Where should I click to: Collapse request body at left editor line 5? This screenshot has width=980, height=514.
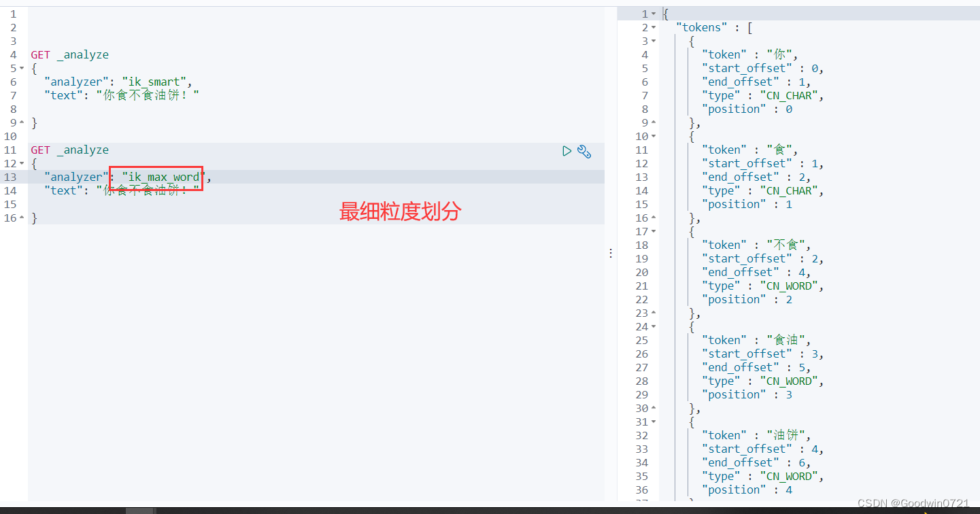point(22,68)
